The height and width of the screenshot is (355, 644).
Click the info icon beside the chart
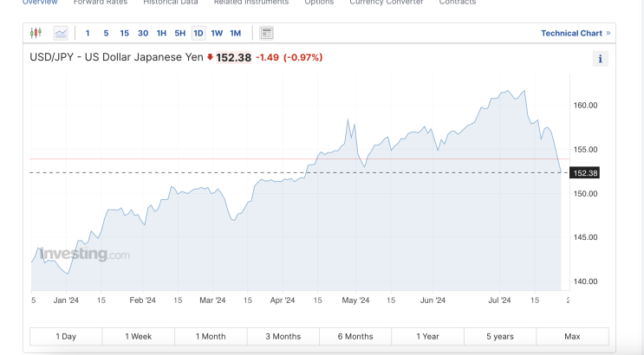tap(600, 59)
